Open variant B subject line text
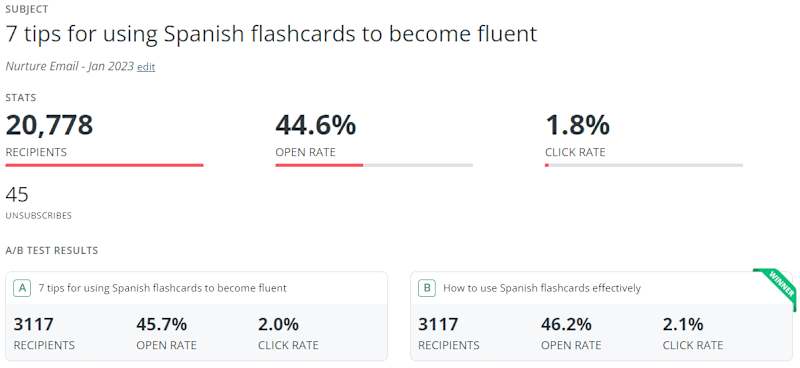800x368 pixels. click(x=542, y=288)
